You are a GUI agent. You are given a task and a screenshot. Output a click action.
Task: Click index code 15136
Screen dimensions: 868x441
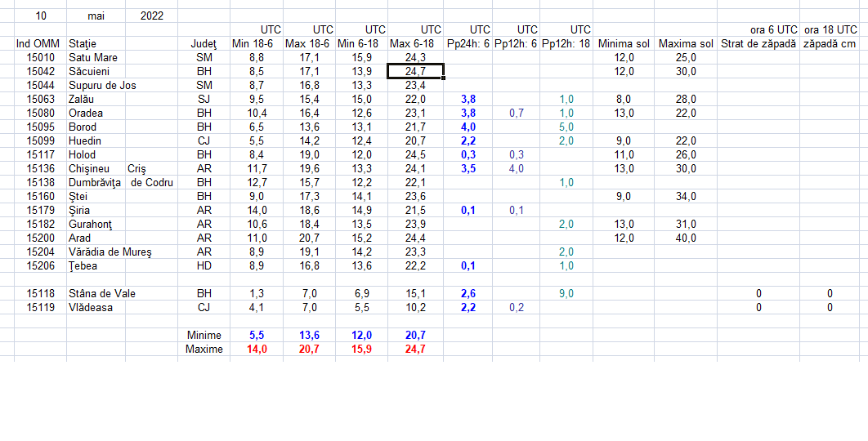point(40,168)
